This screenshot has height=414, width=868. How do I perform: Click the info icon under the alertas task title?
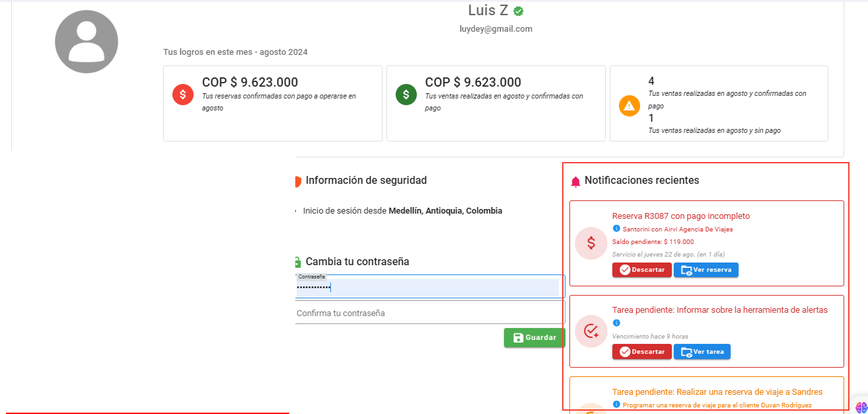616,323
